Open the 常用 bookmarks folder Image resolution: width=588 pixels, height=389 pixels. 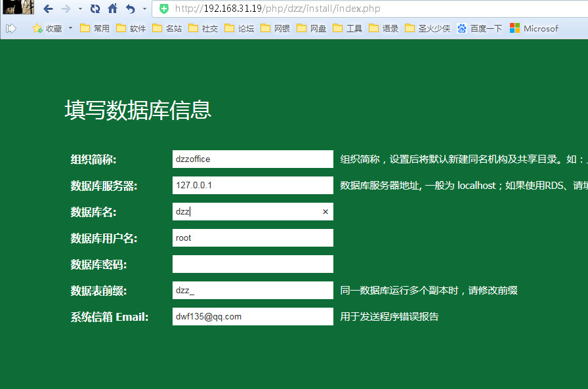(x=94, y=28)
